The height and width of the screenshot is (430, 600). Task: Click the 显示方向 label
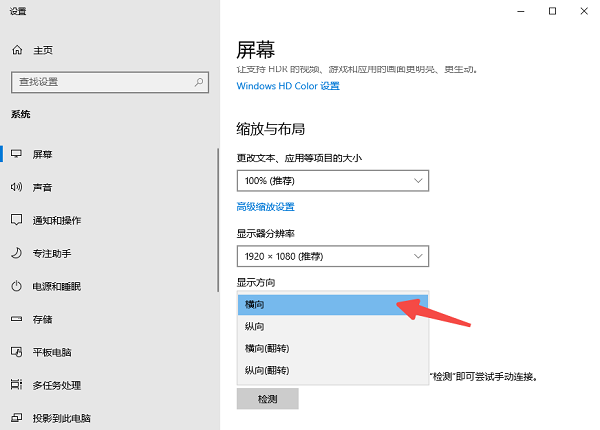(x=256, y=282)
